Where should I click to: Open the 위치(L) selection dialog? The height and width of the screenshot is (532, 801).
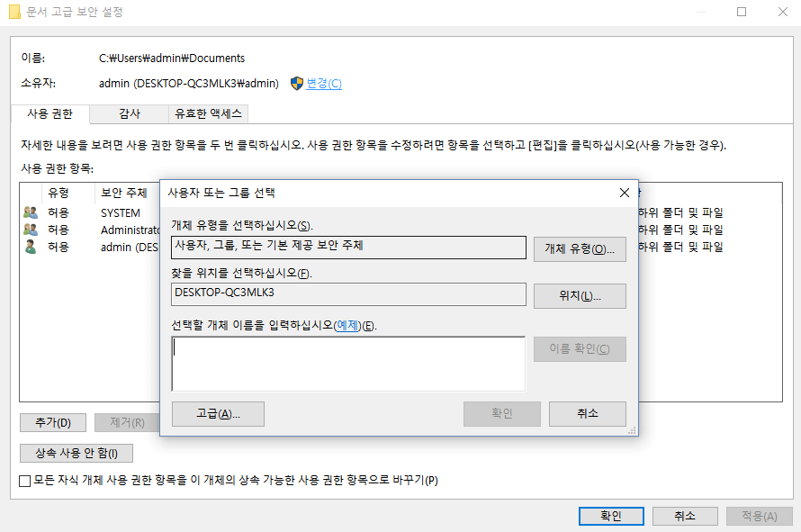pyautogui.click(x=580, y=295)
